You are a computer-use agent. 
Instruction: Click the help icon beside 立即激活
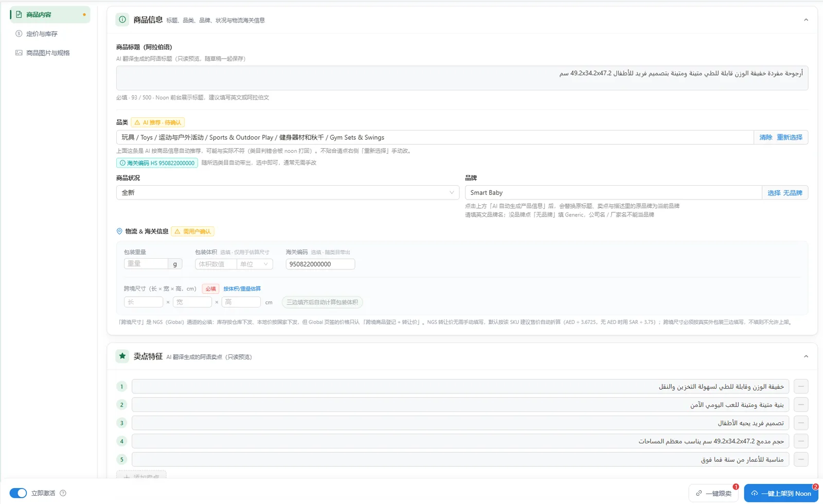pyautogui.click(x=63, y=493)
